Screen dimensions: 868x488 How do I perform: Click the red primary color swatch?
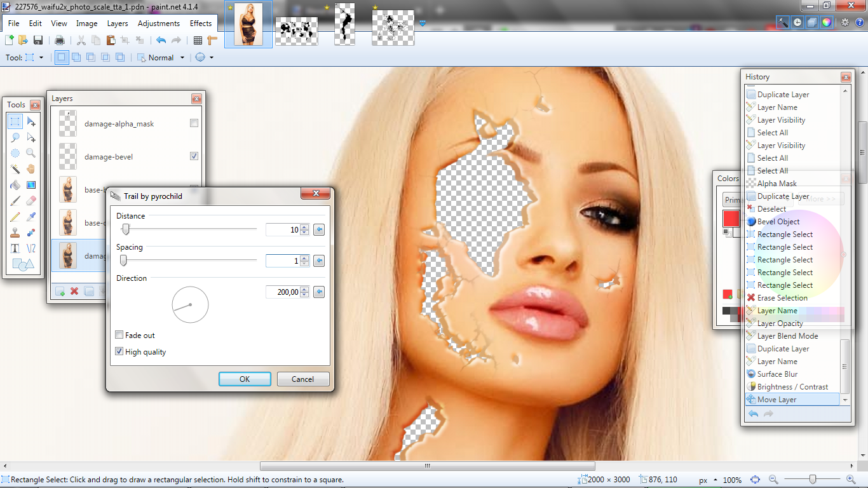(x=731, y=219)
